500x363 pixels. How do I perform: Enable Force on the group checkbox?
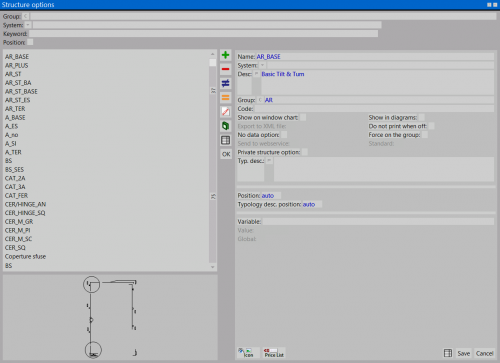click(425, 135)
